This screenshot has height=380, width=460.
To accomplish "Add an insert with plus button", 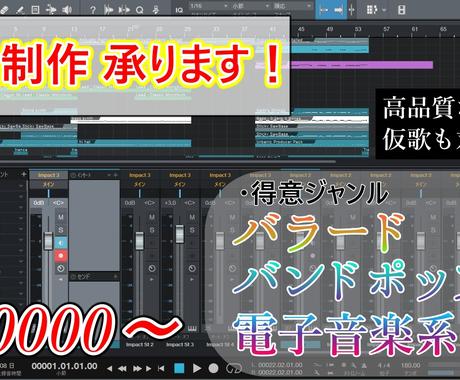I will (x=115, y=175).
